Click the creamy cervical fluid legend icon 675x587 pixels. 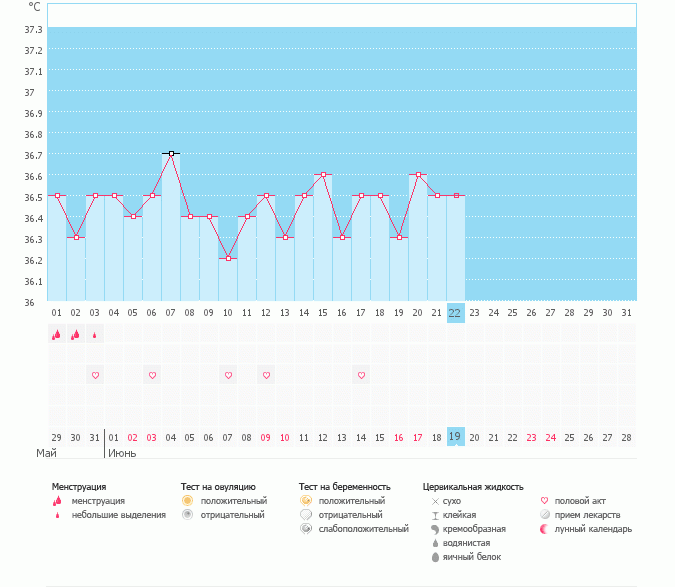click(435, 528)
